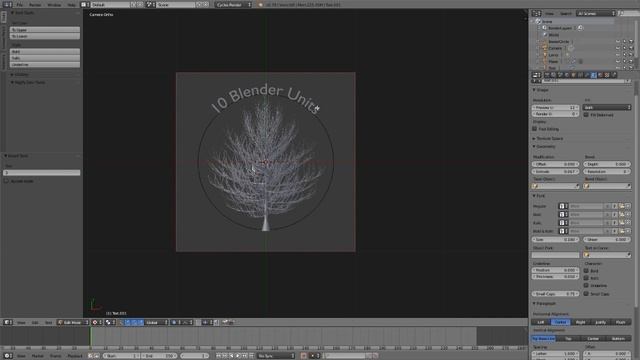The width and height of the screenshot is (640, 360).
Task: Open editor type selector in top info bar
Action: 8,4
